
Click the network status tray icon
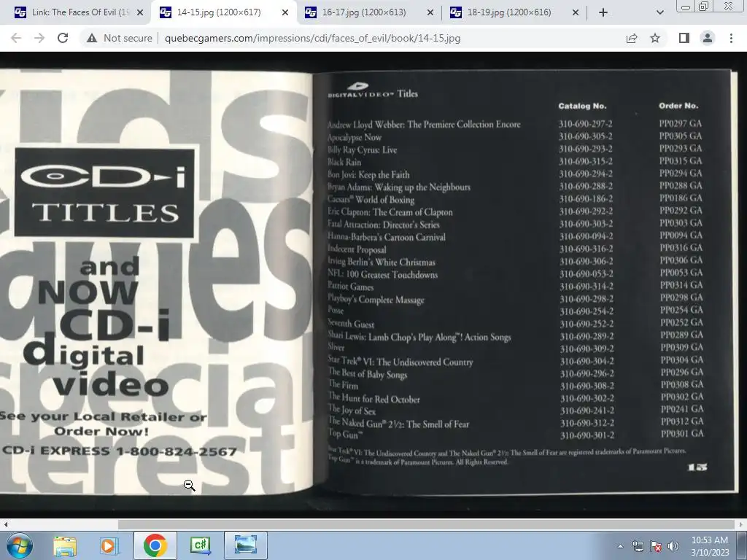point(638,547)
